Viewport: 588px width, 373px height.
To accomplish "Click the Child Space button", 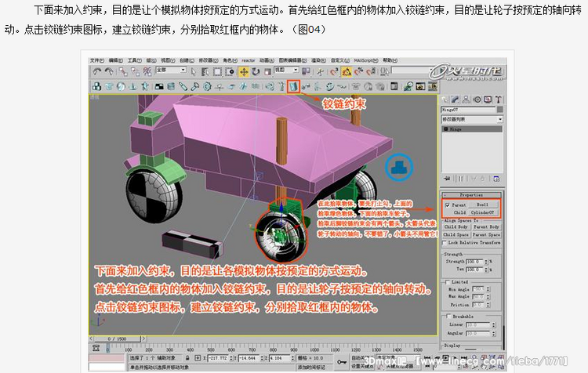I will [x=456, y=234].
